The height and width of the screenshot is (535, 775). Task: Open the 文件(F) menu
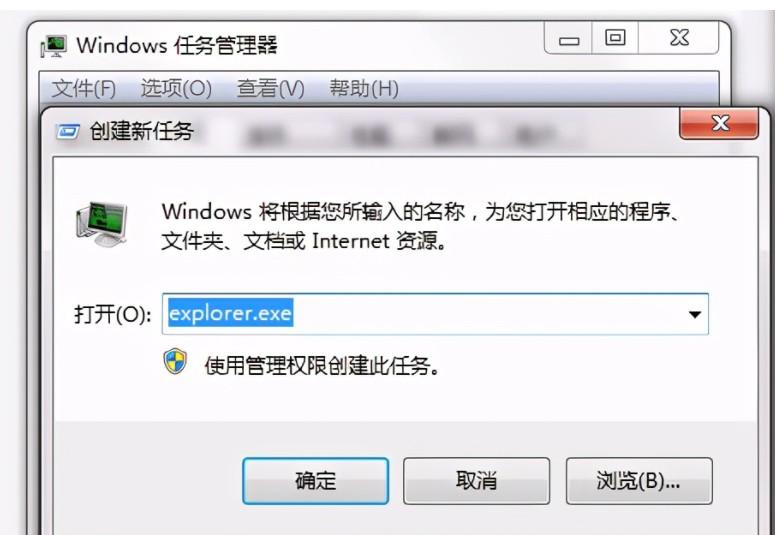tap(84, 89)
